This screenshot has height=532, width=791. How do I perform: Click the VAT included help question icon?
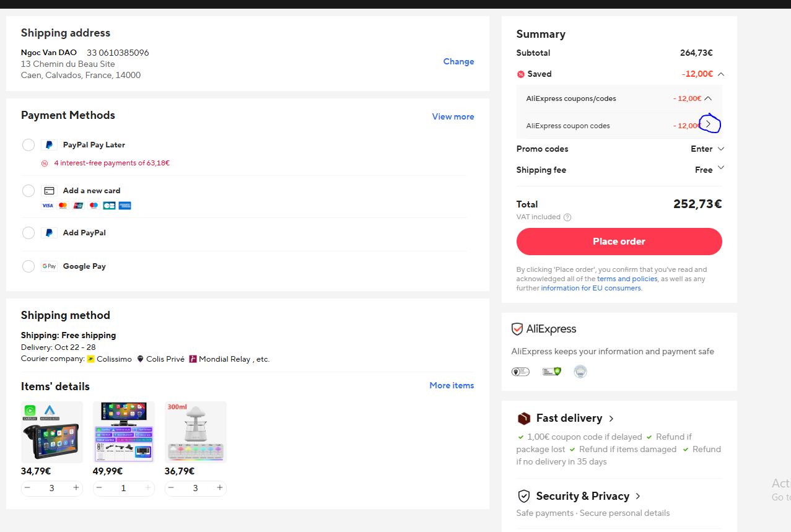click(x=567, y=217)
